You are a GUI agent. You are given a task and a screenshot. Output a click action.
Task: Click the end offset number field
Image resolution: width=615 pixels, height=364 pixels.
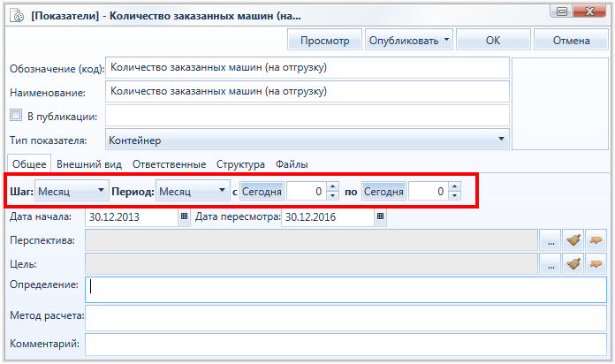tap(429, 192)
